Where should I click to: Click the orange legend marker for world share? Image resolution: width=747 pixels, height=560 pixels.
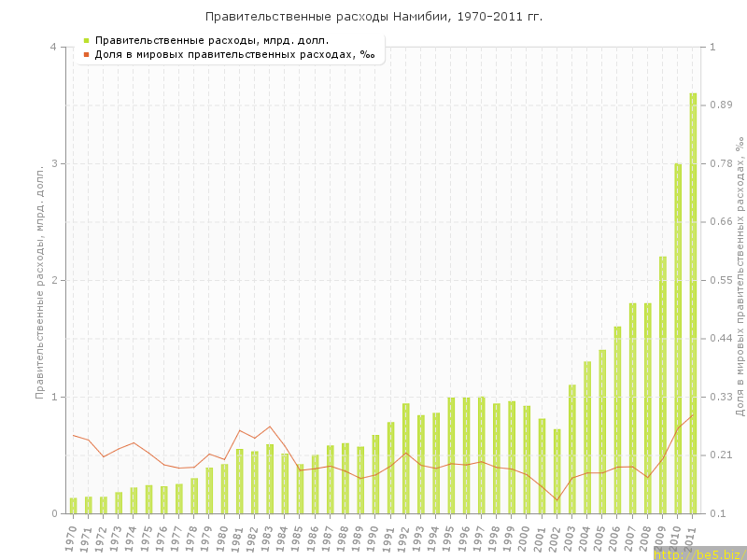coord(86,54)
